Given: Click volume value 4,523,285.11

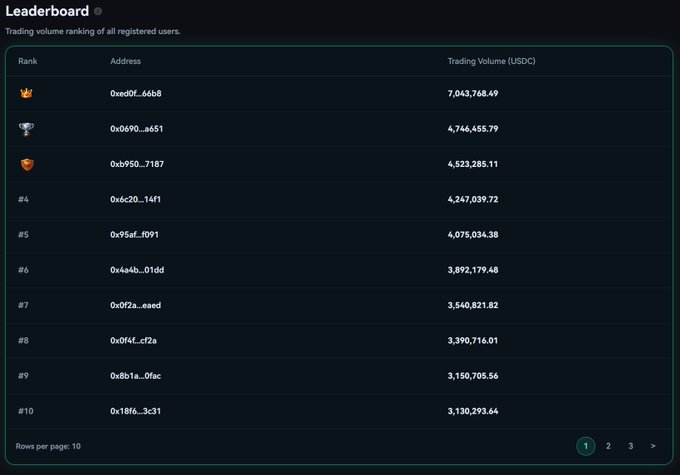Looking at the screenshot, I should [473, 164].
